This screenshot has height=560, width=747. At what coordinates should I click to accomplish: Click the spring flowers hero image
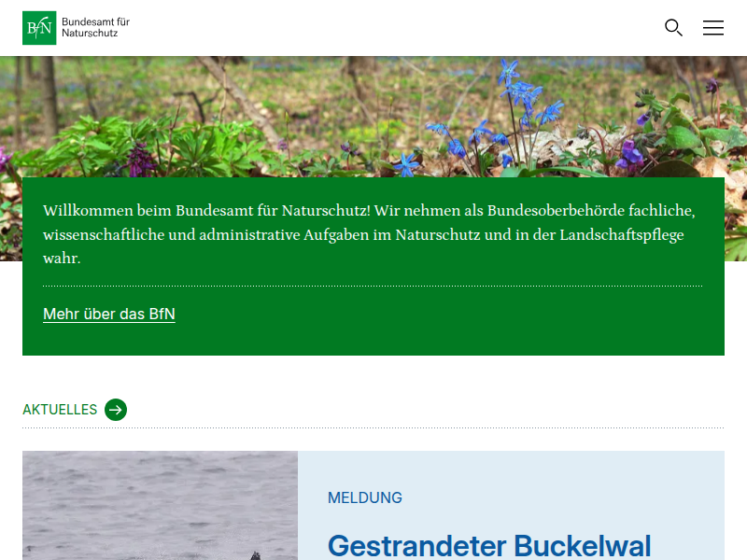pos(373,112)
